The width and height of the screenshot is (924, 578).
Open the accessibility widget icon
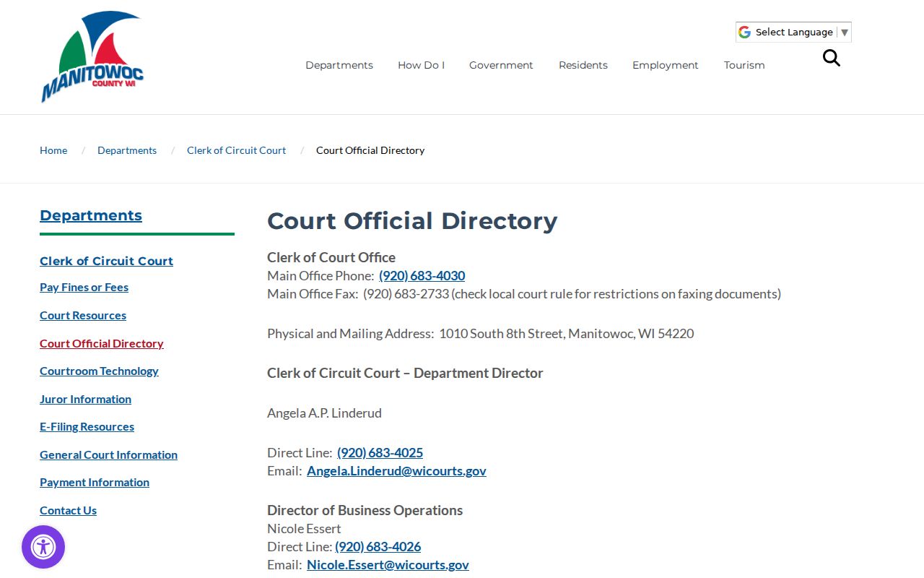coord(43,547)
